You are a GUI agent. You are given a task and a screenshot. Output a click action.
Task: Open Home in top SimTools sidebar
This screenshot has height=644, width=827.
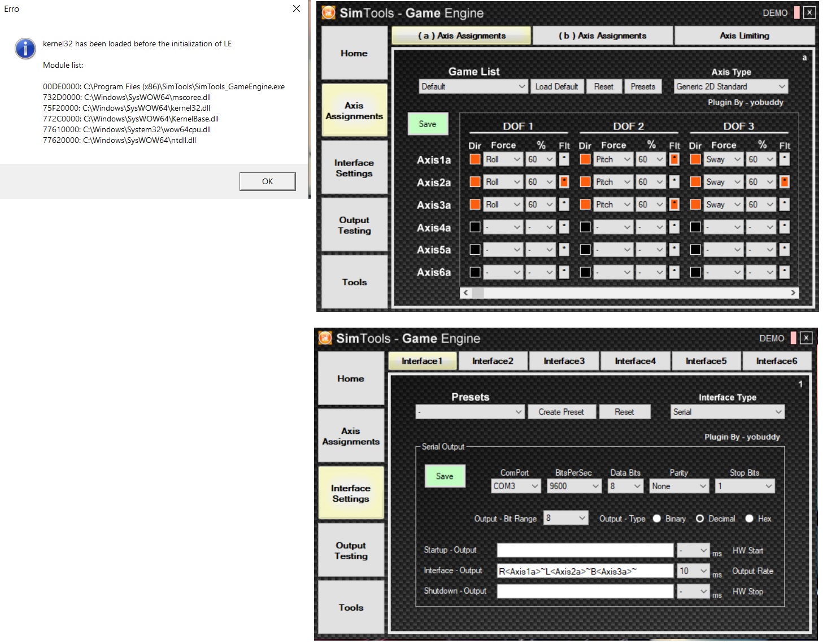point(354,53)
